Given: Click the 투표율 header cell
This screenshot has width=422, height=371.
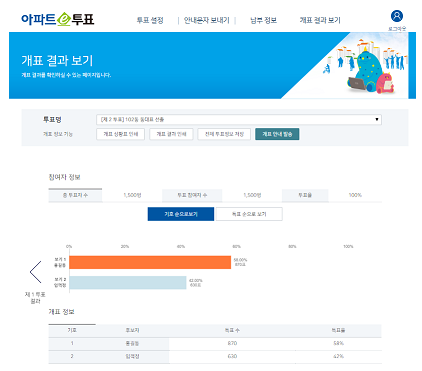Looking at the screenshot, I should tap(305, 195).
